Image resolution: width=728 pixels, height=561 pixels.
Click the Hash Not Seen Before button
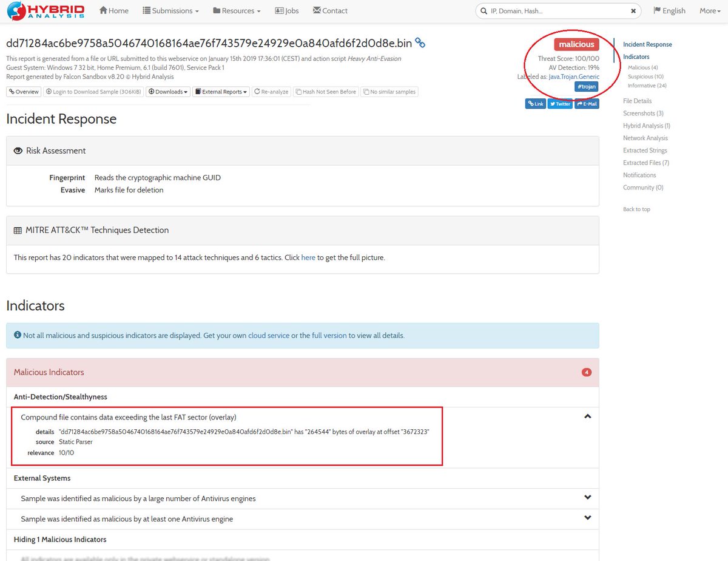(326, 92)
